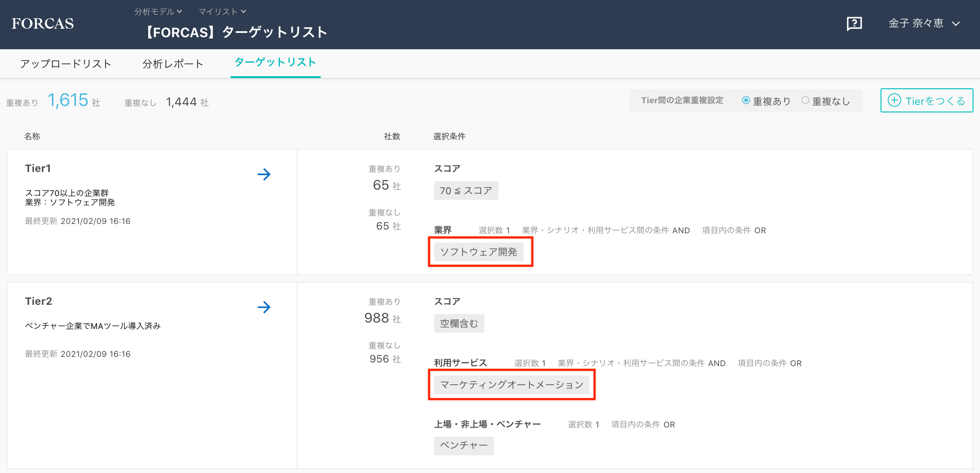Open the 金子 奈々恵 user menu
980x473 pixels.
pyautogui.click(x=924, y=24)
